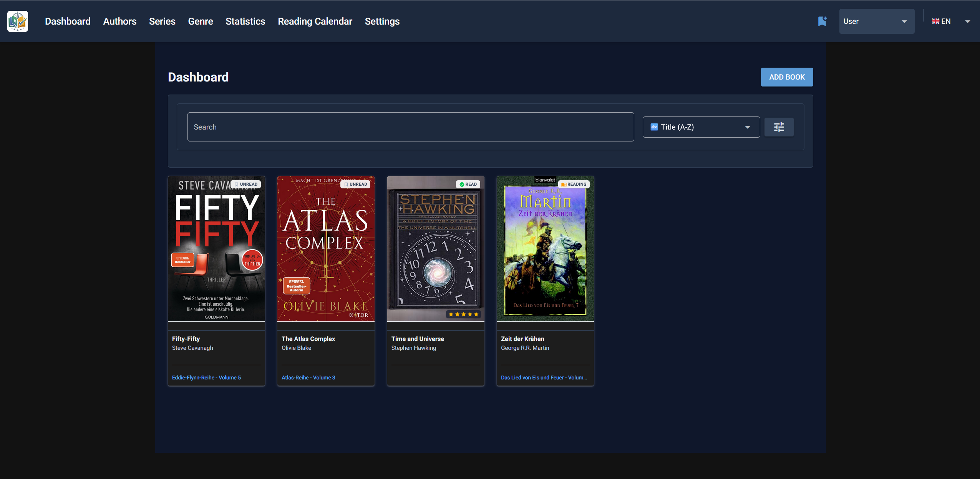Click the READING badge on Zeit der Krähen
The image size is (980, 479).
coord(574,184)
